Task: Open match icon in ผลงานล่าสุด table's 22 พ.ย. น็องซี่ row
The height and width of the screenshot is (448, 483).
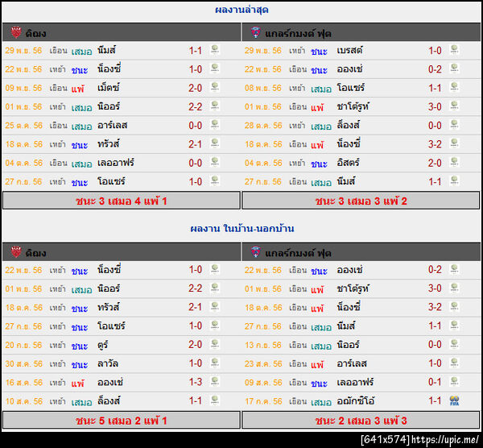Action: pos(214,68)
